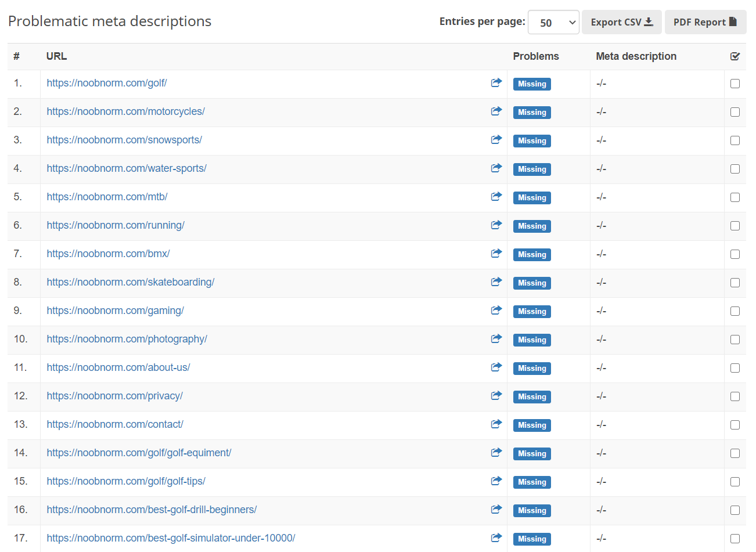This screenshot has width=756, height=552.
Task: Click the Export CSV button
Action: (621, 21)
